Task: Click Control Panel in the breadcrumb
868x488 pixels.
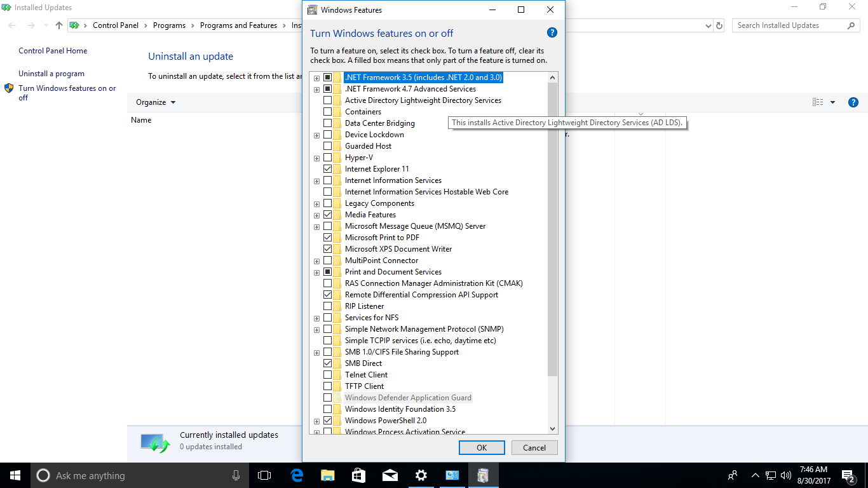Action: click(x=116, y=25)
